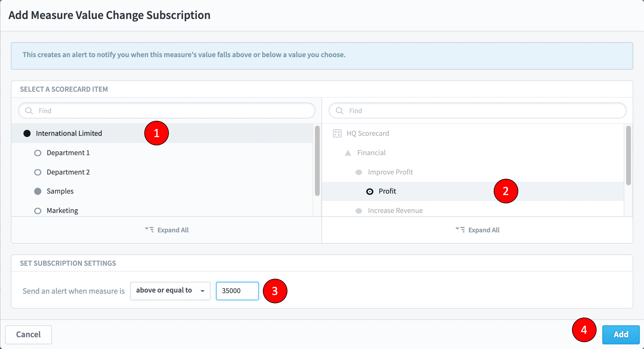Select International Limited in the organization list
Viewport: 644px width, 349px height.
click(x=69, y=133)
